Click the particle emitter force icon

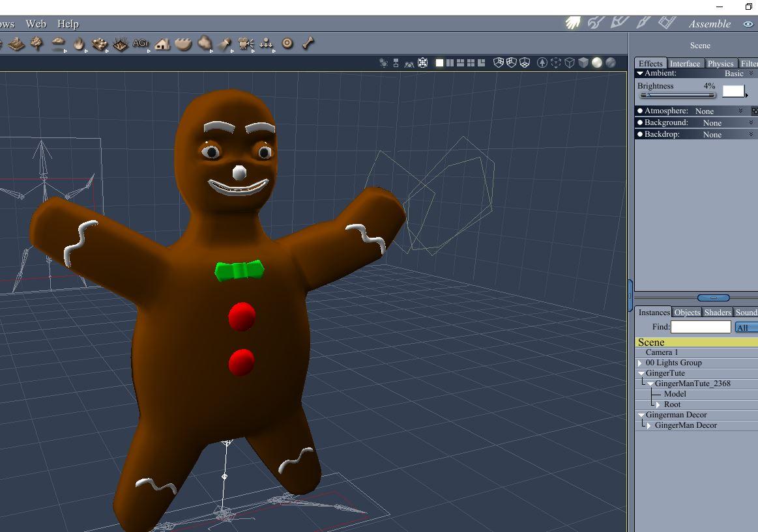267,44
